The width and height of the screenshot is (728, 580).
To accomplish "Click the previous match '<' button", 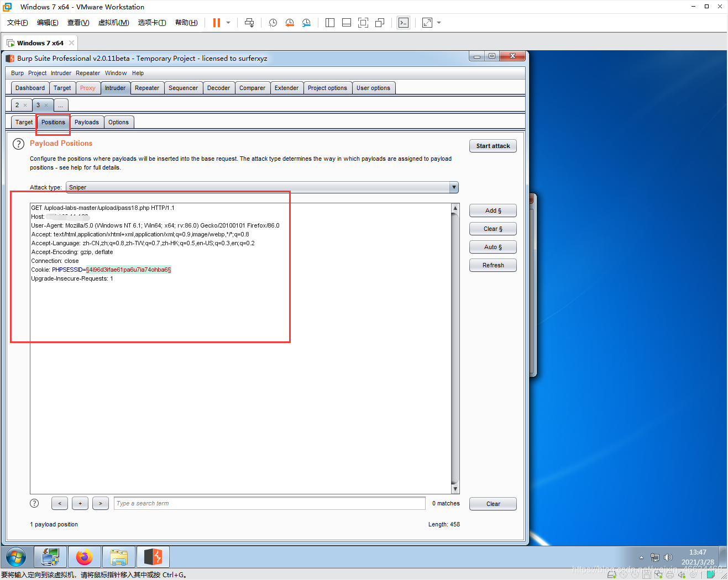I will [x=60, y=503].
